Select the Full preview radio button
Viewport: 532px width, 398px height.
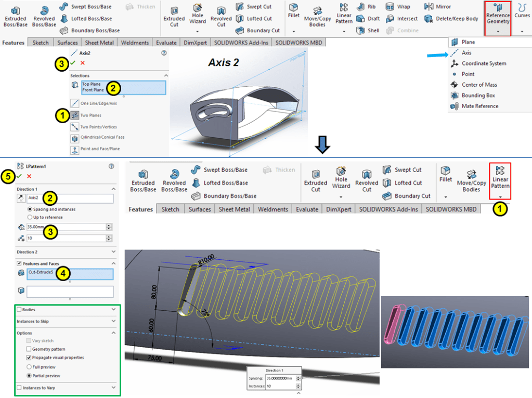point(29,367)
